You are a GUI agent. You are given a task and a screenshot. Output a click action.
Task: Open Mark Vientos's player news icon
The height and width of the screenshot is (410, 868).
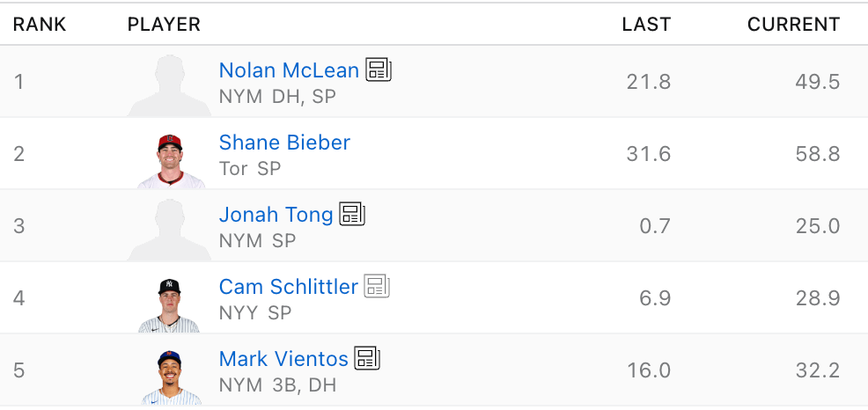tap(367, 358)
